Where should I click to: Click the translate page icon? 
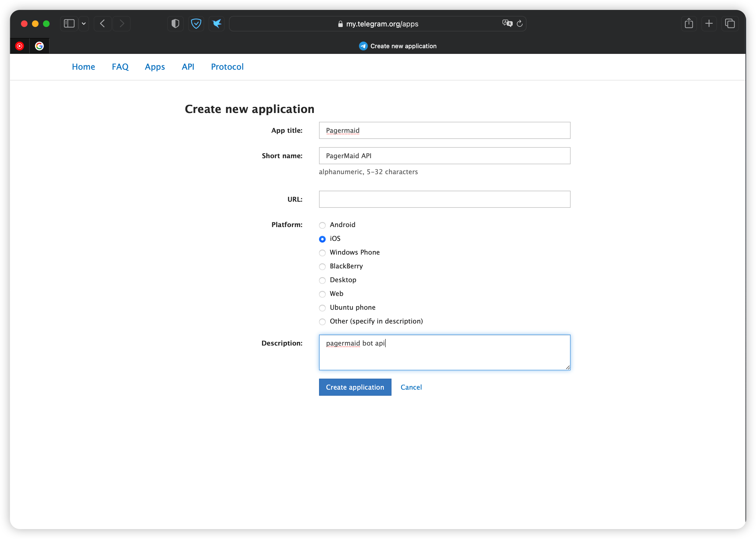coord(507,23)
